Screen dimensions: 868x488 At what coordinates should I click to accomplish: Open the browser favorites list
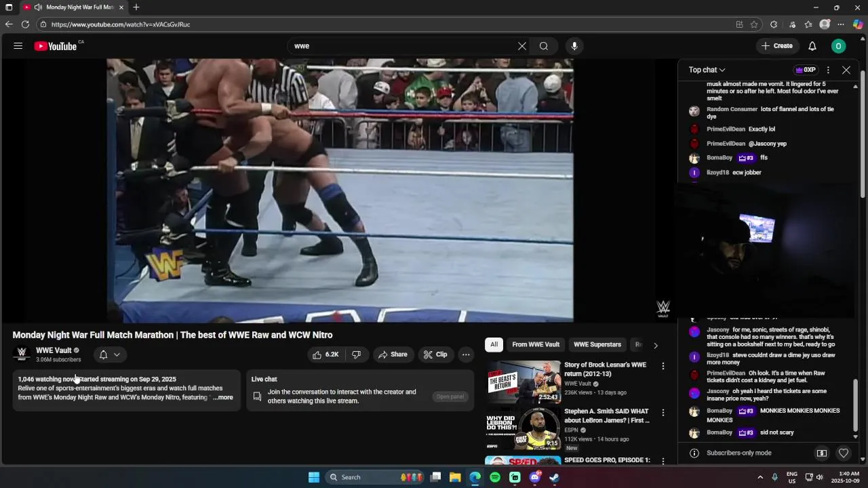[808, 24]
